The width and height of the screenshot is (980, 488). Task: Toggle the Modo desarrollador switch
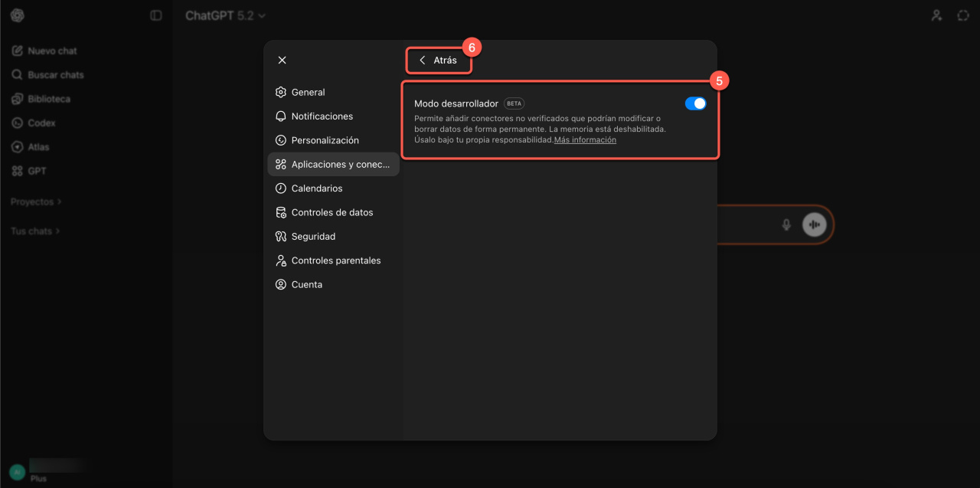click(695, 103)
